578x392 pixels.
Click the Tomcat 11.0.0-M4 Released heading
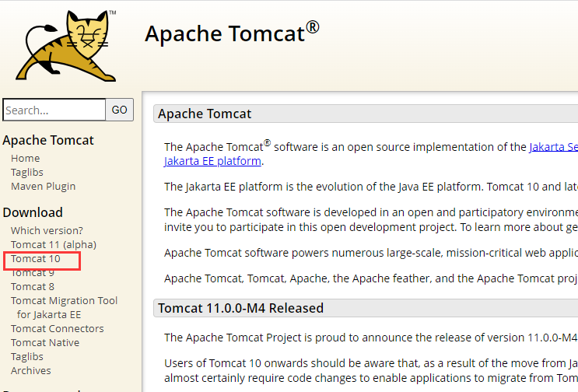coord(240,308)
